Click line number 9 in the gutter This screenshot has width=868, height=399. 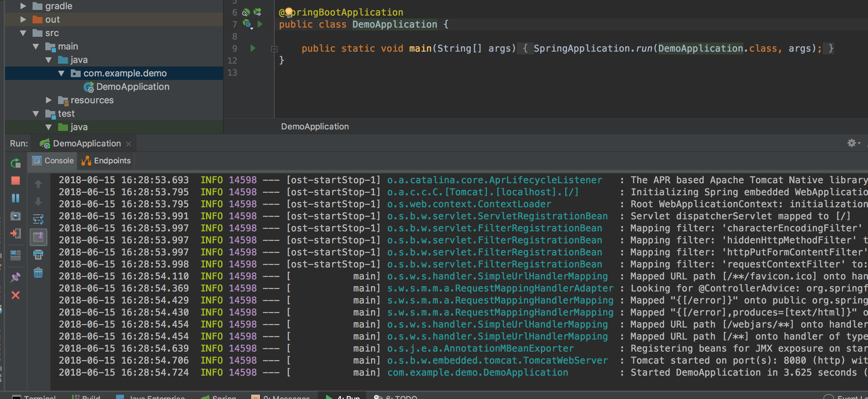[234, 48]
